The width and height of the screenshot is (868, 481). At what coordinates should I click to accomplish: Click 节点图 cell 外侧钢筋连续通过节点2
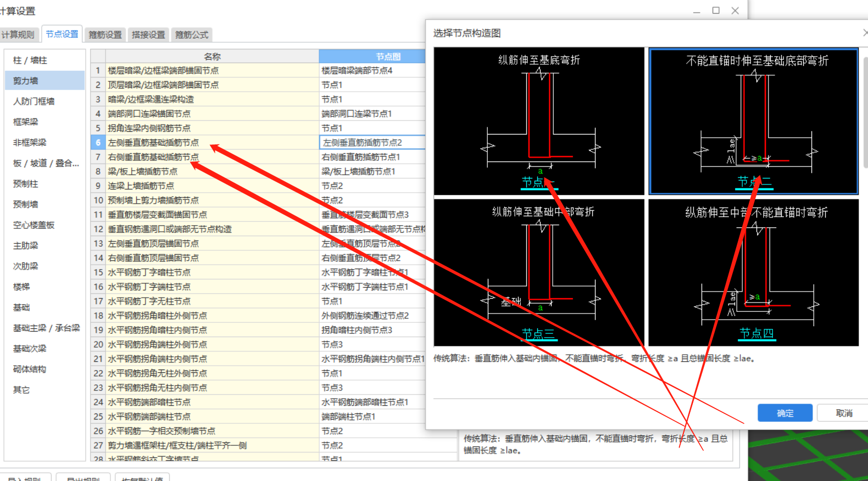pyautogui.click(x=372, y=316)
